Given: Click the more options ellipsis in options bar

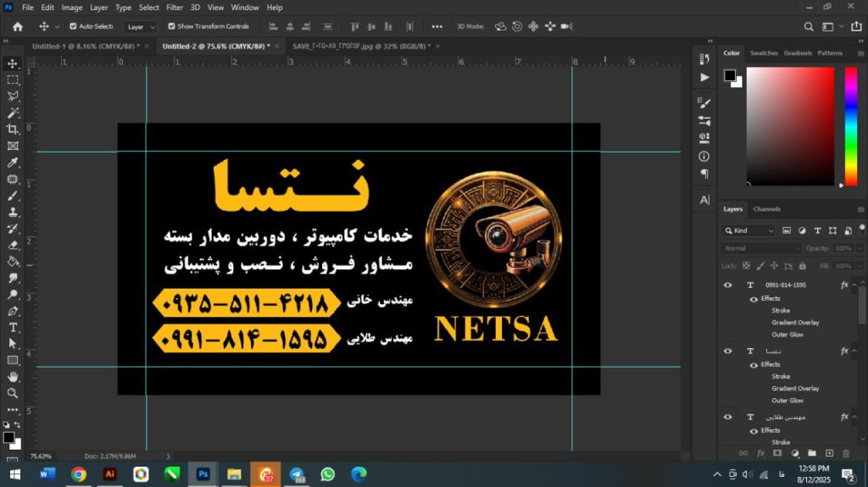Looking at the screenshot, I should tap(437, 26).
